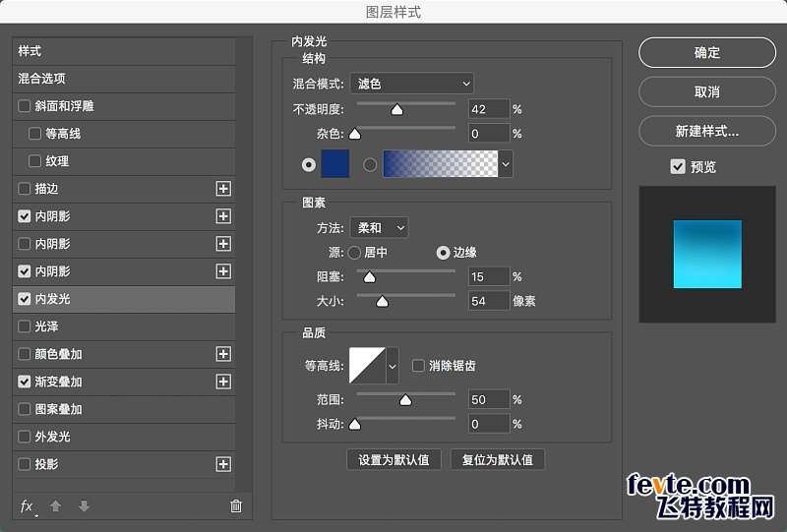Click the 阻塞 field showing 15
The height and width of the screenshot is (532, 787).
click(489, 276)
